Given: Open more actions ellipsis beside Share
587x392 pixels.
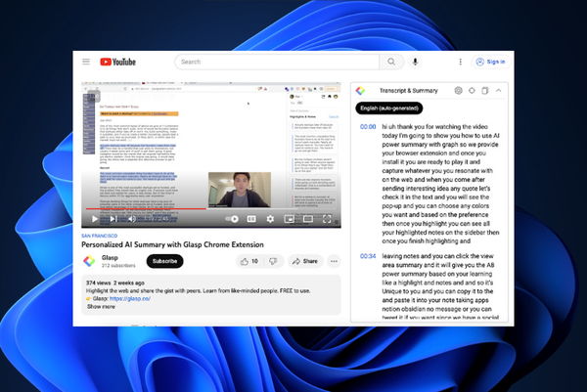Looking at the screenshot, I should pos(334,261).
